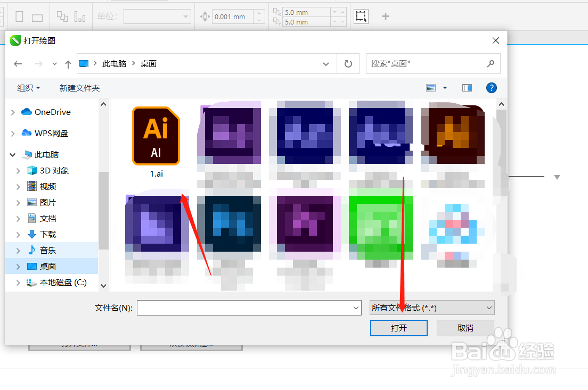Viewport: 588px width, 390px height.
Task: Select landscape page orientation icon
Action: (37, 18)
